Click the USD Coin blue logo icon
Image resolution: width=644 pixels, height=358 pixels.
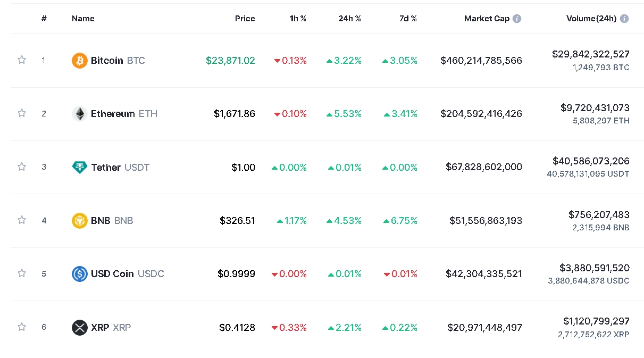click(80, 274)
